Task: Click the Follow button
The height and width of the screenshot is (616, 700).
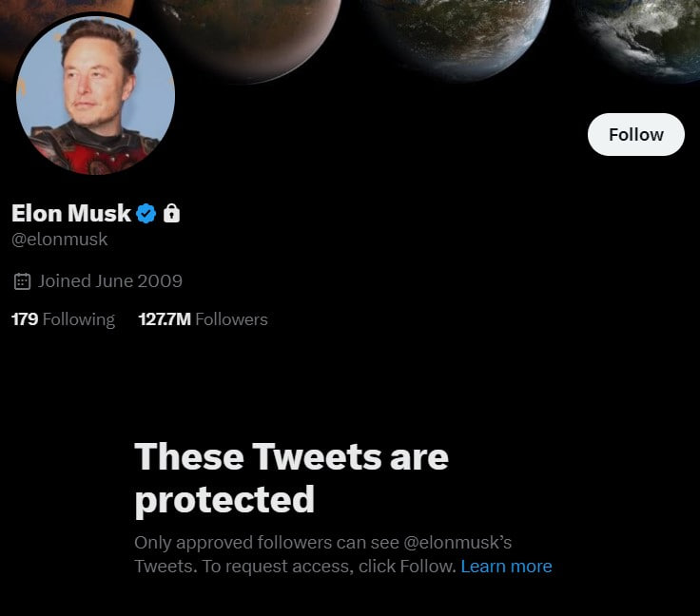Action: click(635, 134)
